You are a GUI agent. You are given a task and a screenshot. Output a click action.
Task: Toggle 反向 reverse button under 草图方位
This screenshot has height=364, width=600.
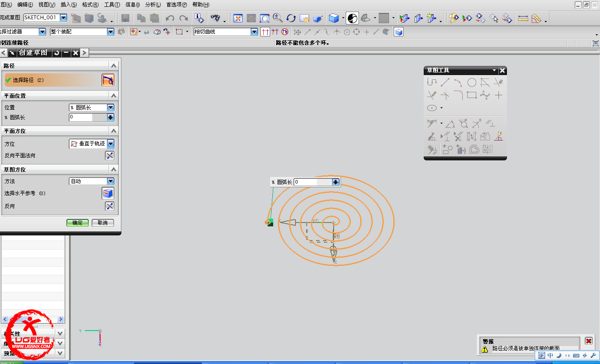[110, 206]
